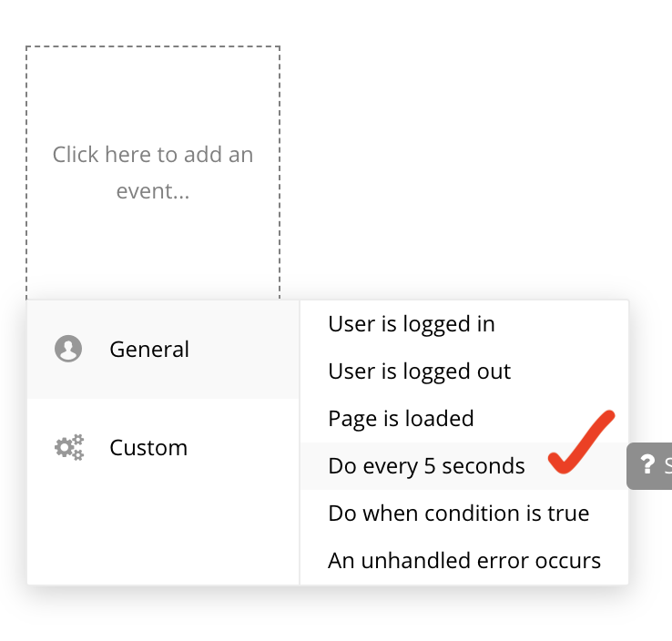Click the General category person icon
672x641 pixels.
(x=68, y=349)
